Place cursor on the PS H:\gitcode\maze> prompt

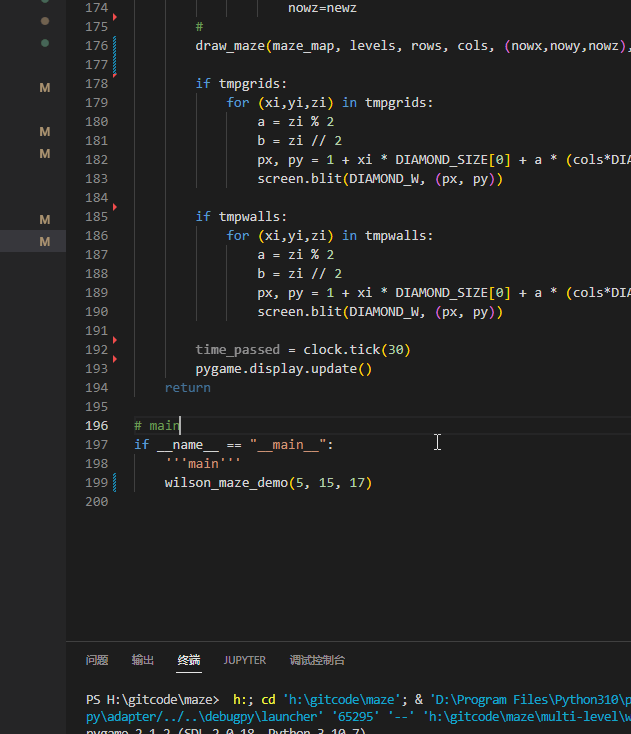pyautogui.click(x=153, y=699)
